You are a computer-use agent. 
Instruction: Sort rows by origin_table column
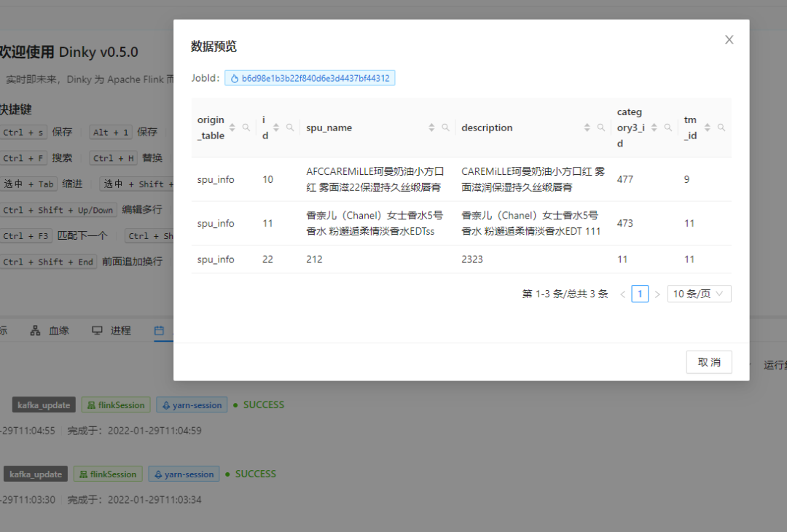point(232,128)
